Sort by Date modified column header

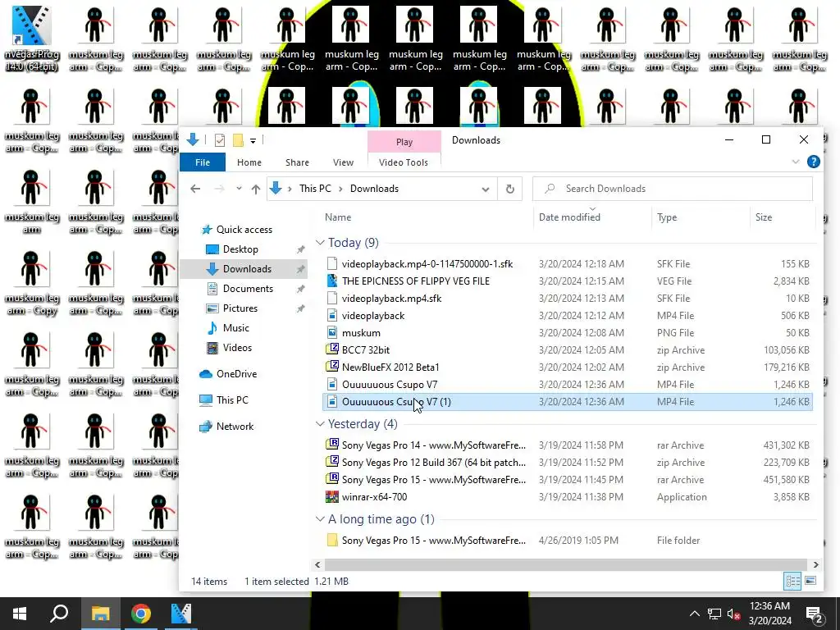click(x=569, y=217)
